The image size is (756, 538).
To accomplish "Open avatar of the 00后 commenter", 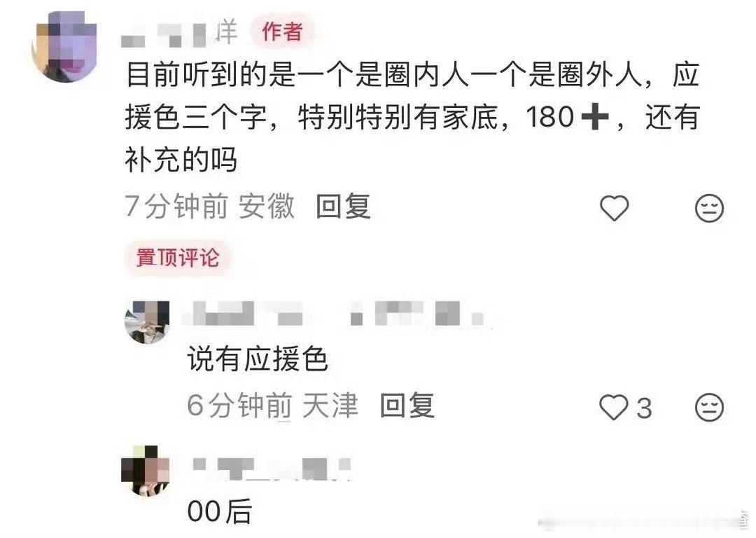I will pyautogui.click(x=146, y=471).
